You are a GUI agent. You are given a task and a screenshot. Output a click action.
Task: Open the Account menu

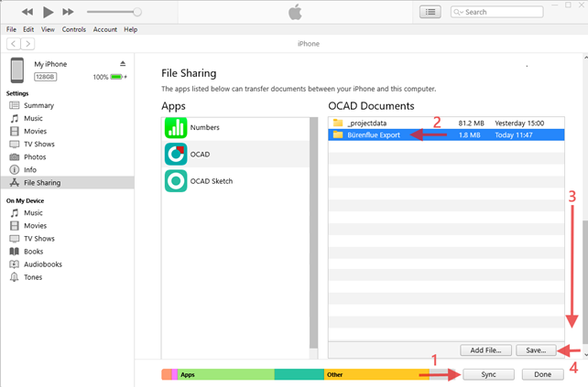click(x=105, y=29)
